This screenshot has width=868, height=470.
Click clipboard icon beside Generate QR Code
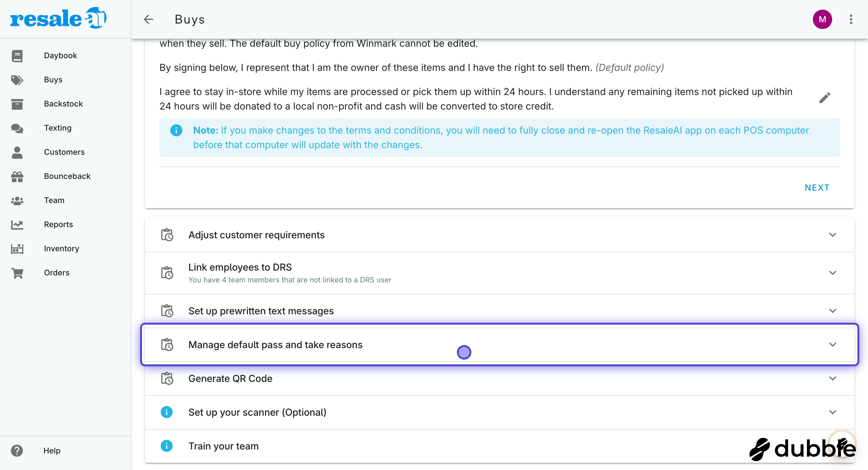pyautogui.click(x=167, y=378)
